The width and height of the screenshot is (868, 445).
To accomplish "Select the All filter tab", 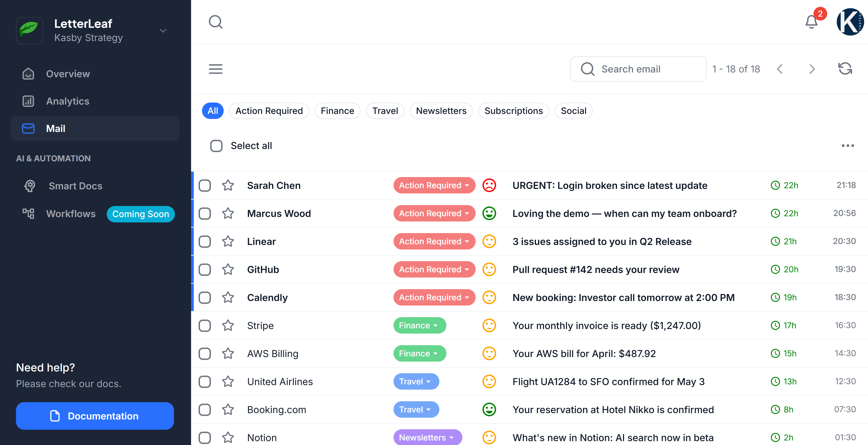I will (x=213, y=111).
